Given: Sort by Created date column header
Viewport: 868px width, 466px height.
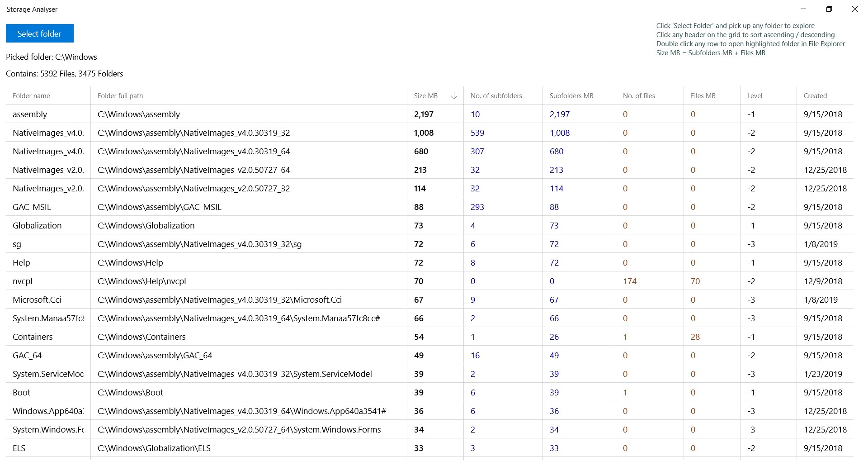Looking at the screenshot, I should pyautogui.click(x=815, y=96).
